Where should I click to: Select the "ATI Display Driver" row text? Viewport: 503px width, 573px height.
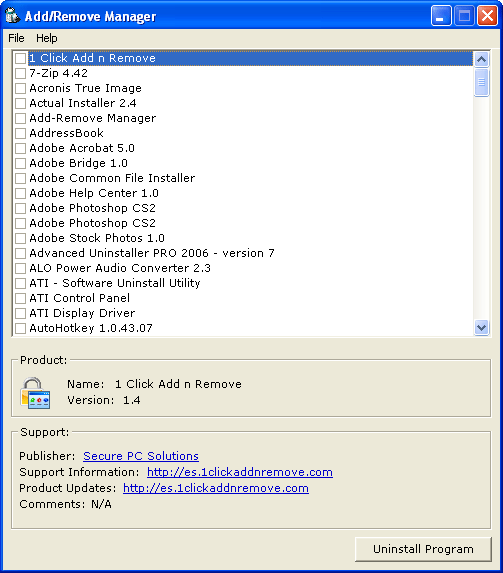pyautogui.click(x=82, y=313)
